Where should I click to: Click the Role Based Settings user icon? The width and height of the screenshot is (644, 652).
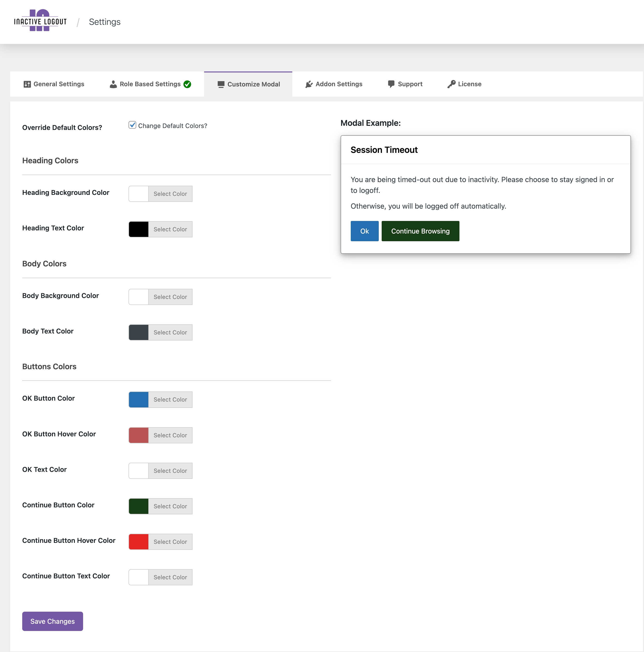point(113,84)
